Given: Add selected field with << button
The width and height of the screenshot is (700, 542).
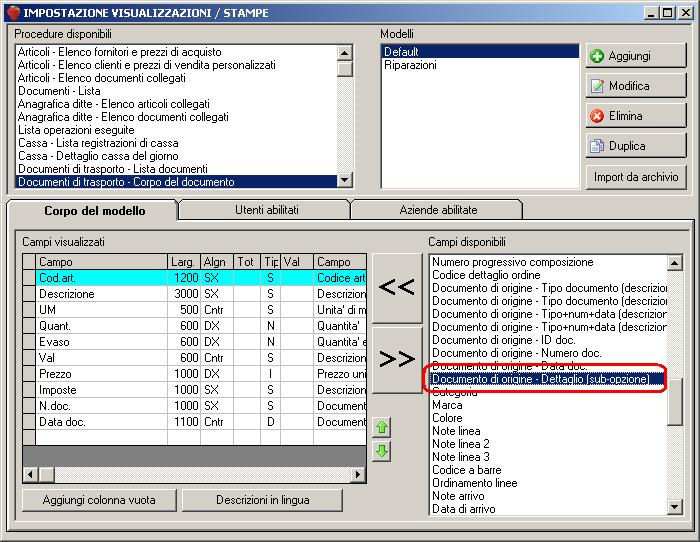Looking at the screenshot, I should (x=397, y=288).
